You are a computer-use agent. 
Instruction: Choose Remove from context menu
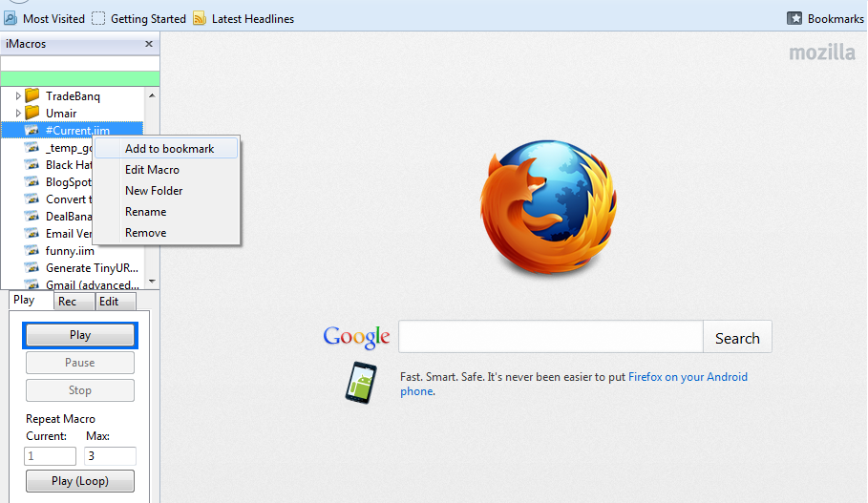point(166,232)
